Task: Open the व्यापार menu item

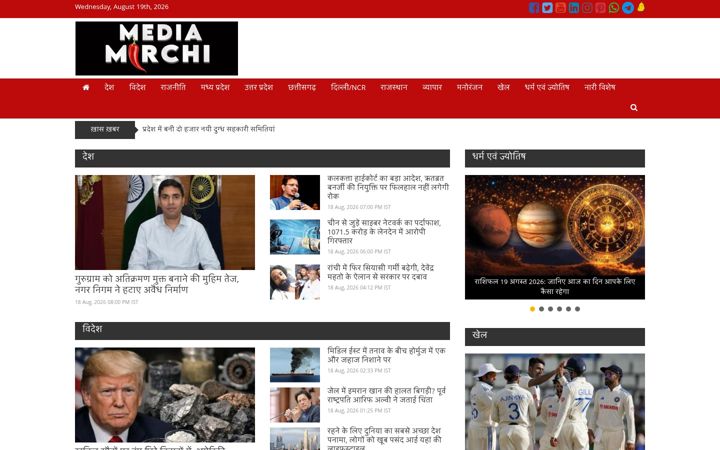Action: tap(432, 87)
